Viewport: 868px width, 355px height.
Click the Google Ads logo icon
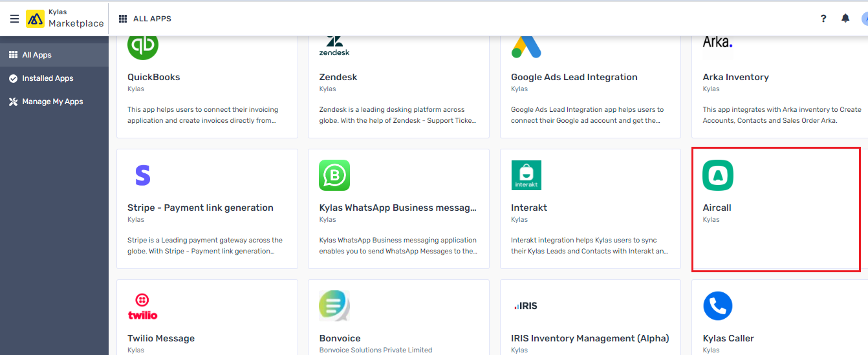coord(526,46)
